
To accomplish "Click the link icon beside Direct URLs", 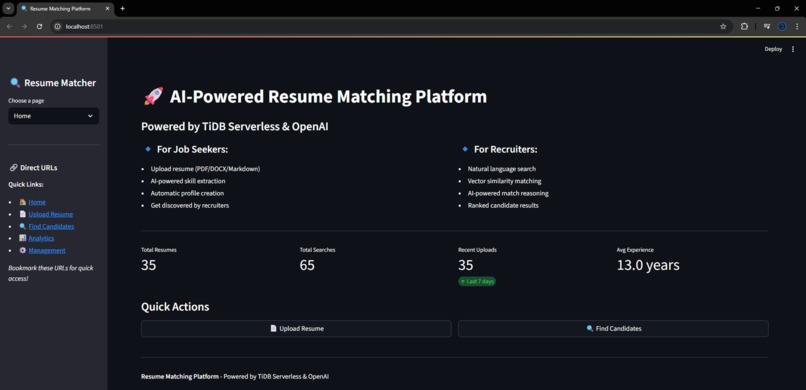I will click(x=14, y=168).
